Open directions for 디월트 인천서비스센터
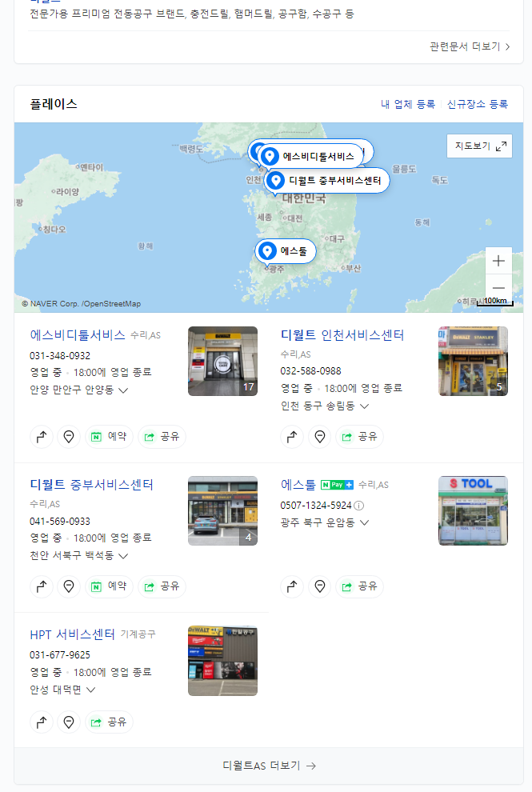The height and width of the screenshot is (792, 532). point(292,437)
